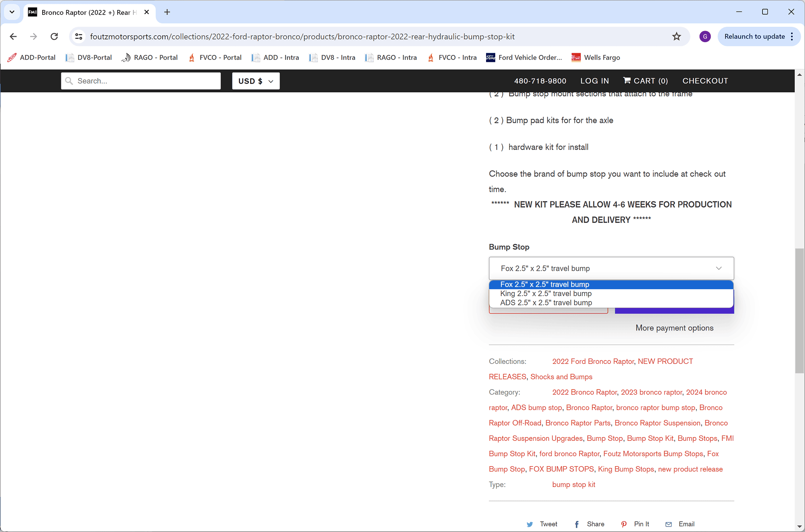Screen dimensions: 805x532
Task: Reload the page with the refresh icon
Action: 54,36
